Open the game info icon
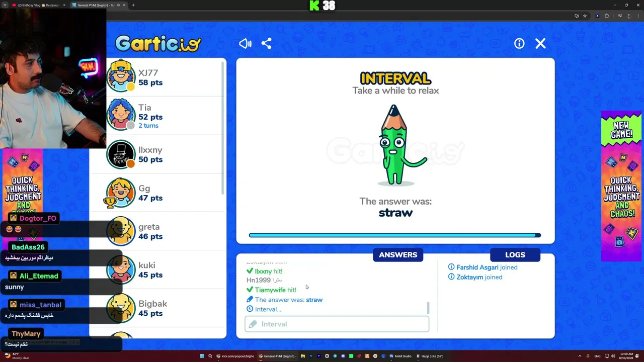 [519, 44]
